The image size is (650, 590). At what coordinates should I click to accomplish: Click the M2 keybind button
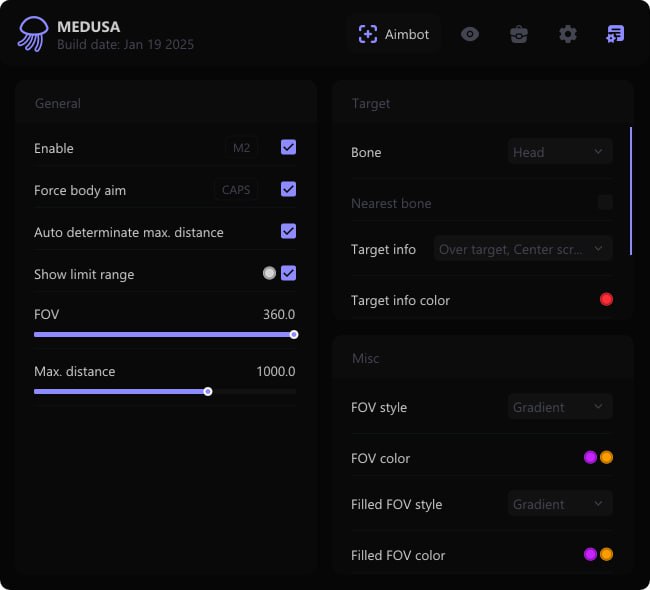pyautogui.click(x=241, y=148)
